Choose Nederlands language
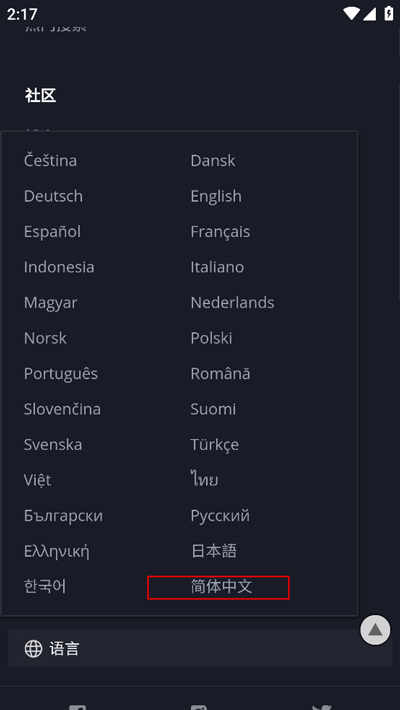The width and height of the screenshot is (400, 710). point(232,302)
